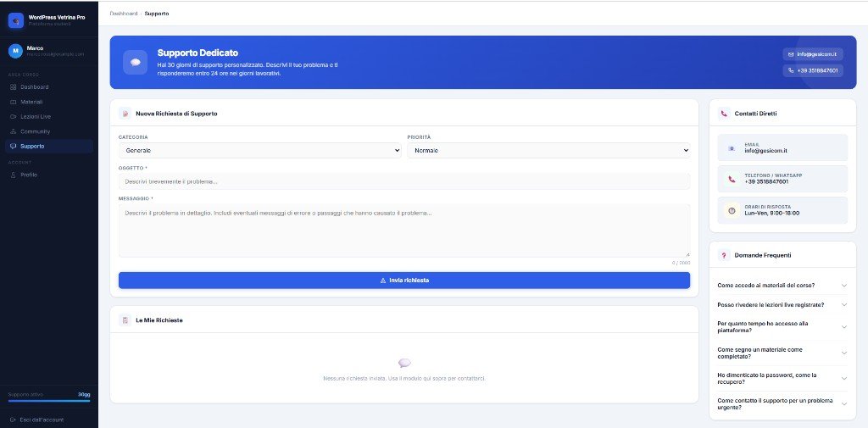Click the phone icon in the Telefono / WhatsApp card
This screenshot has width=868, height=428.
point(732,179)
